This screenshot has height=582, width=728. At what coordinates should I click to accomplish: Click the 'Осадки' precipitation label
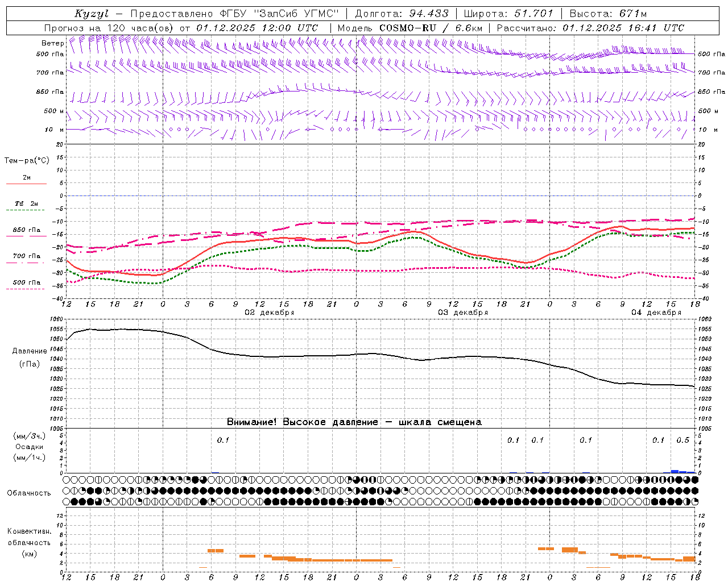coord(30,447)
